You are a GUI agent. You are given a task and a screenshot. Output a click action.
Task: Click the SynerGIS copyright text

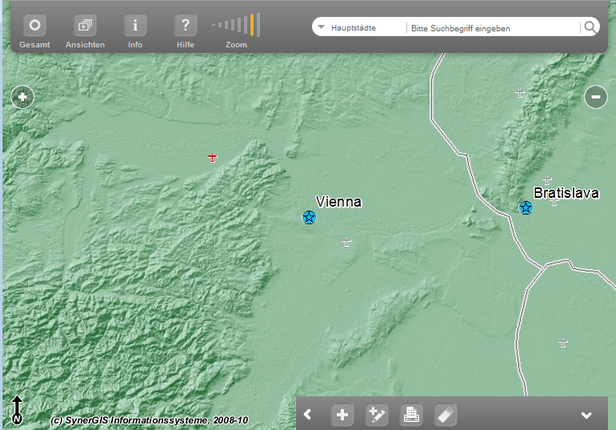[149, 420]
